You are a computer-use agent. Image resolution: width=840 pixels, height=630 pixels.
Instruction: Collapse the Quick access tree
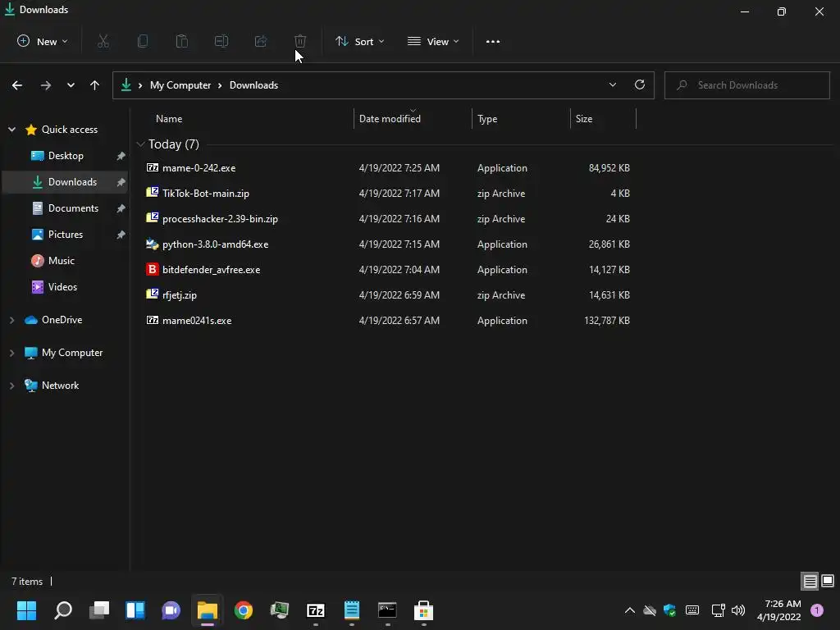pyautogui.click(x=11, y=129)
